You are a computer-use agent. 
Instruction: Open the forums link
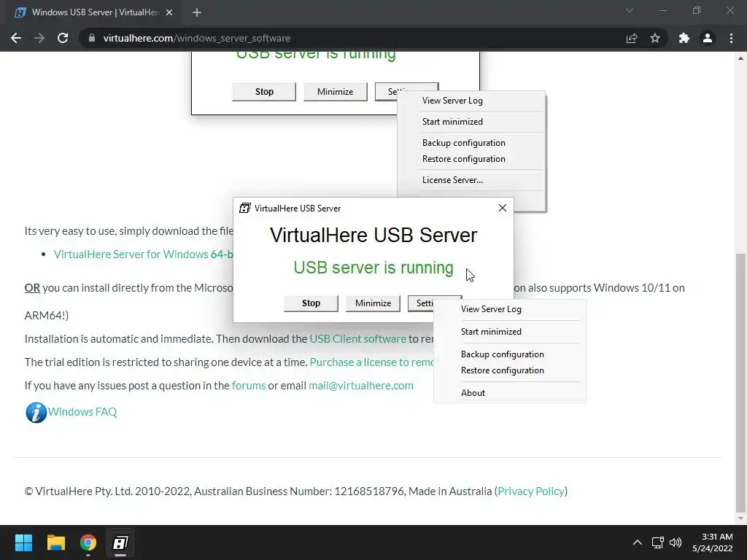point(249,386)
